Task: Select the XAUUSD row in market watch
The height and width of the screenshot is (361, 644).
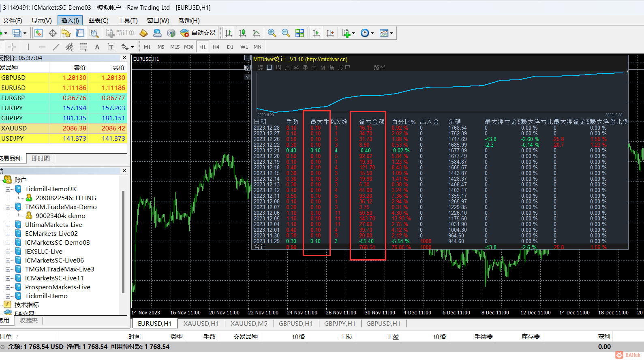Action: (x=24, y=128)
